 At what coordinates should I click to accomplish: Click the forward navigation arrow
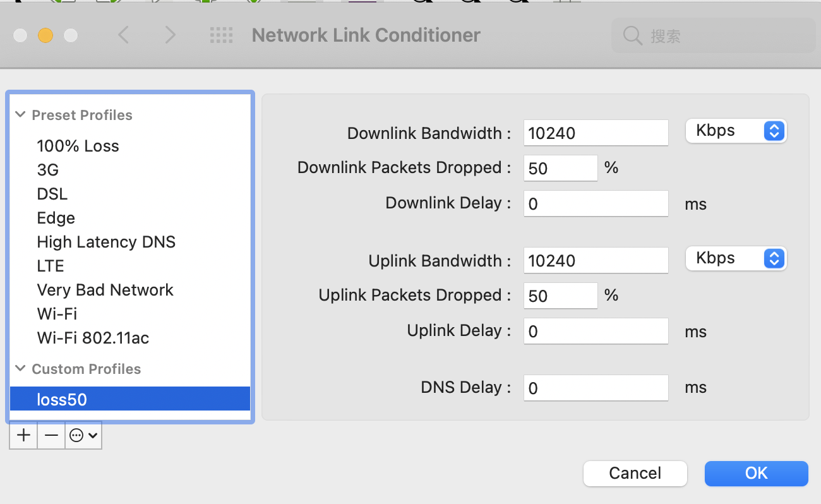170,35
